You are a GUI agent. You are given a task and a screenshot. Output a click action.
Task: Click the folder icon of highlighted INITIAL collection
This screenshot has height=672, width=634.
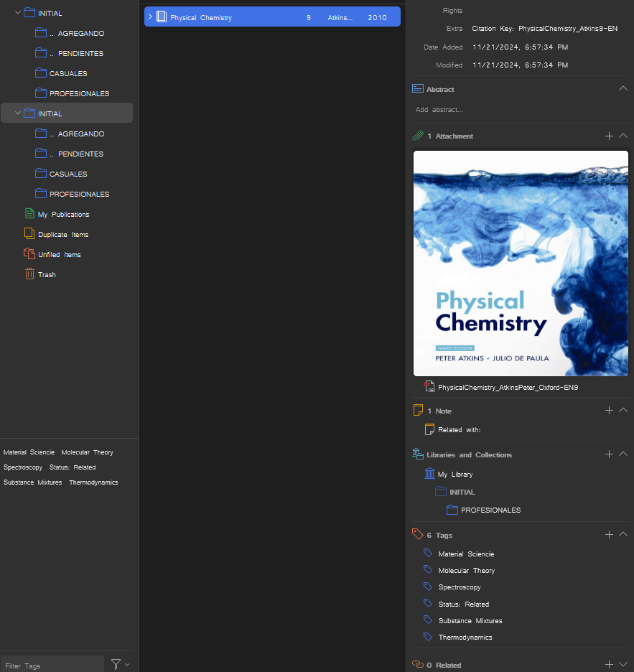(x=29, y=113)
